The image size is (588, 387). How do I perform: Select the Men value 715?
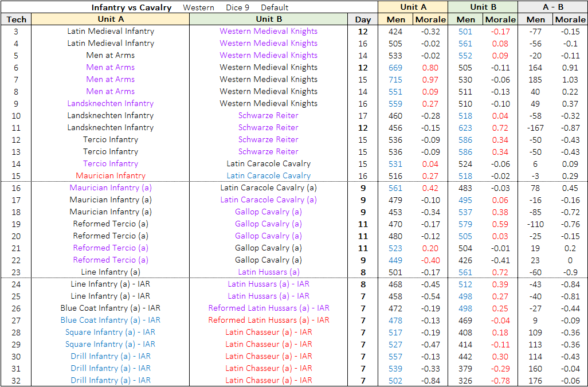(x=395, y=80)
